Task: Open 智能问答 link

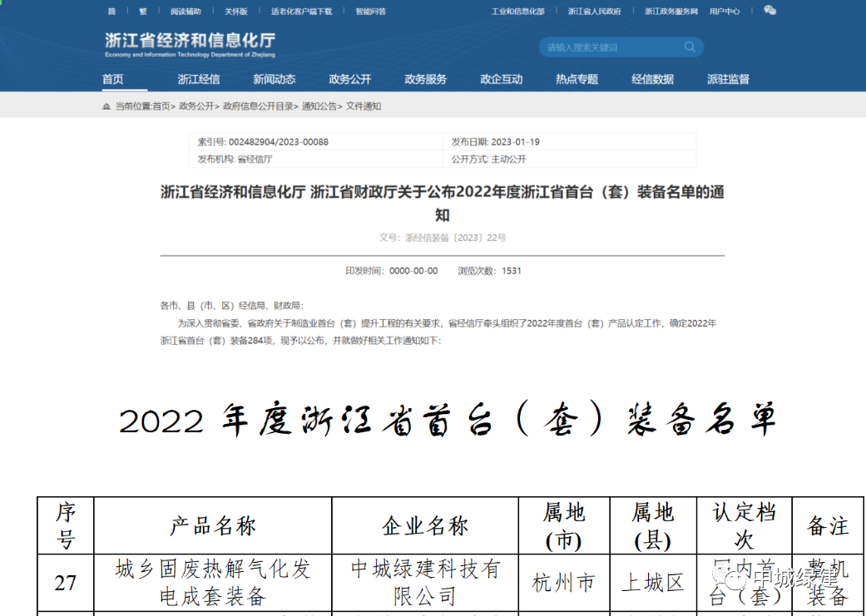Action: click(370, 12)
